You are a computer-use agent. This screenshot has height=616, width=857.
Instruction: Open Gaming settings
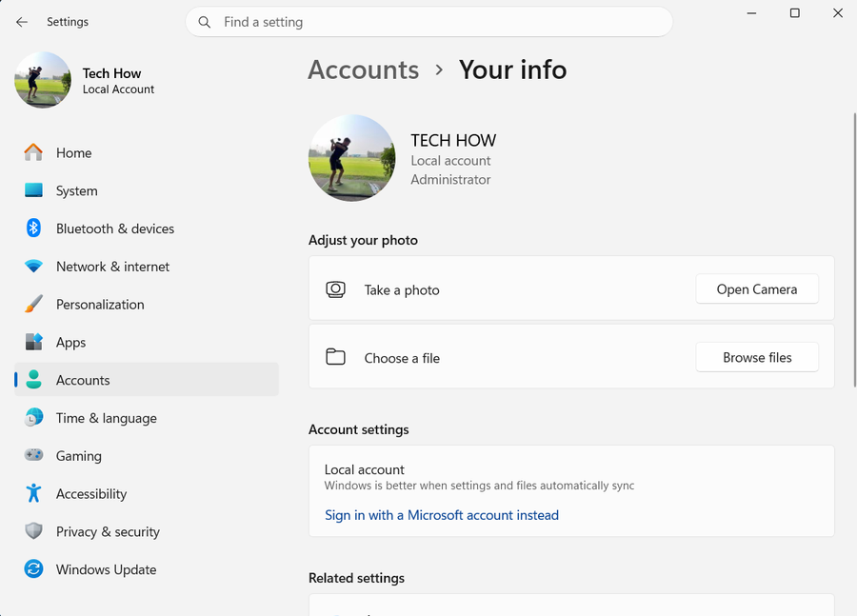(147, 456)
